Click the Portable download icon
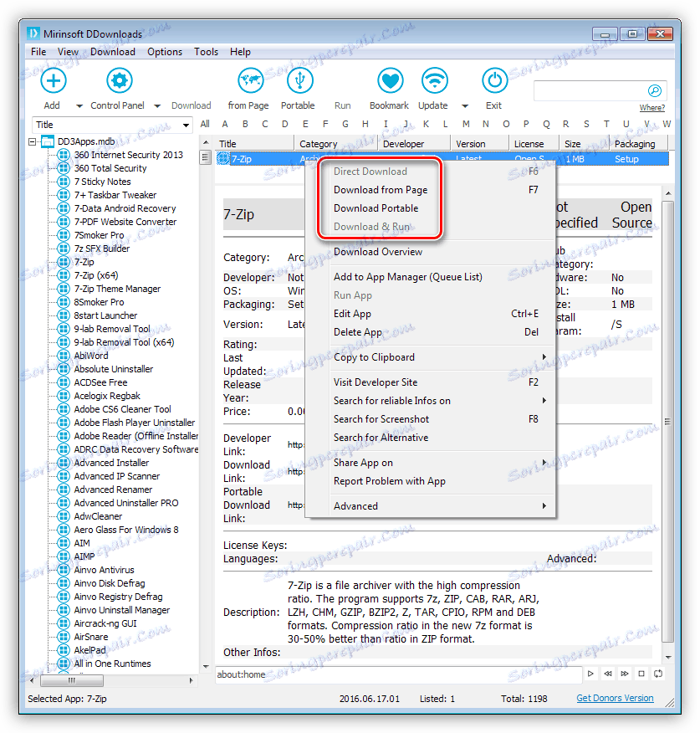The image size is (700, 733). pyautogui.click(x=299, y=80)
